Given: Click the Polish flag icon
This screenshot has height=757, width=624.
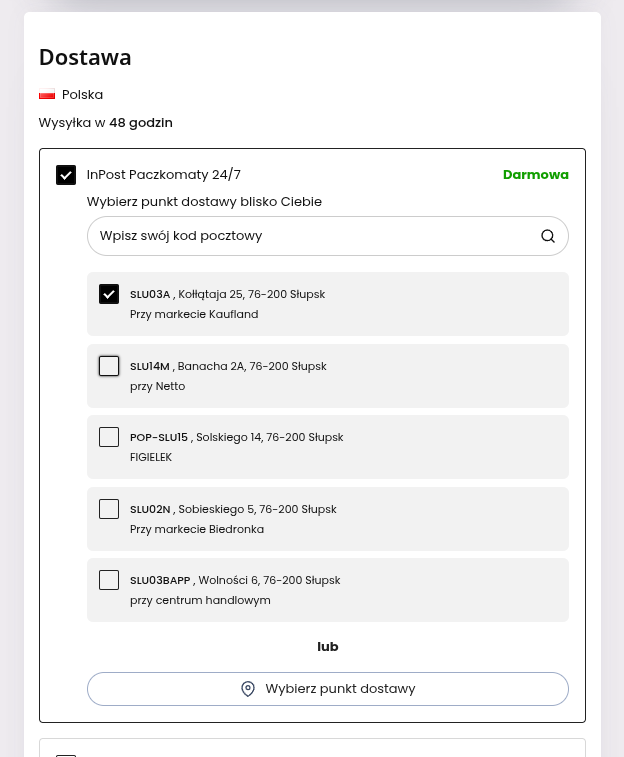Looking at the screenshot, I should click(x=47, y=95).
